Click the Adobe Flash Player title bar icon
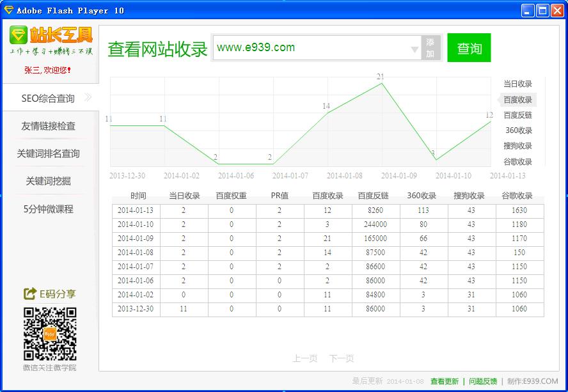568x392 pixels. pos(9,10)
